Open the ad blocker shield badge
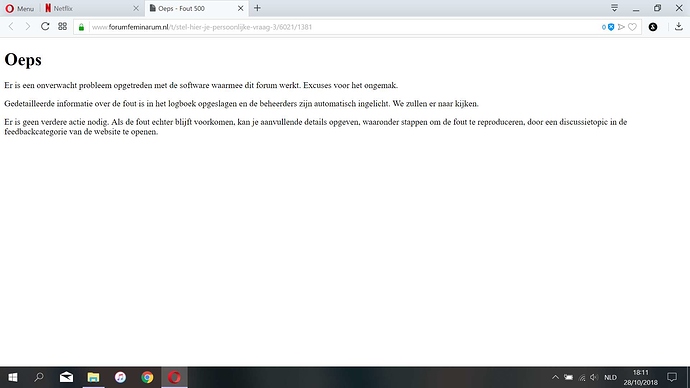 608,27
